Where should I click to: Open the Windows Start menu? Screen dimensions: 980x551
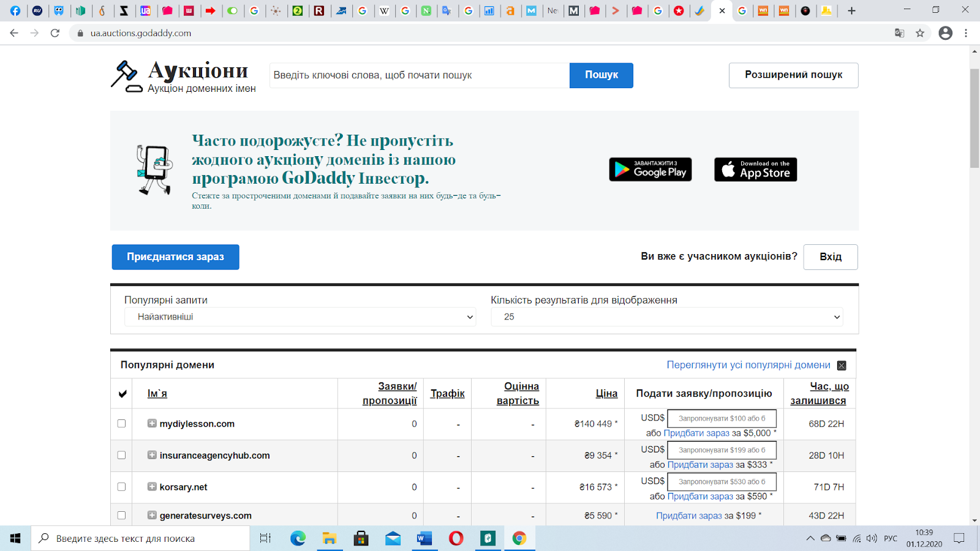(x=15, y=538)
